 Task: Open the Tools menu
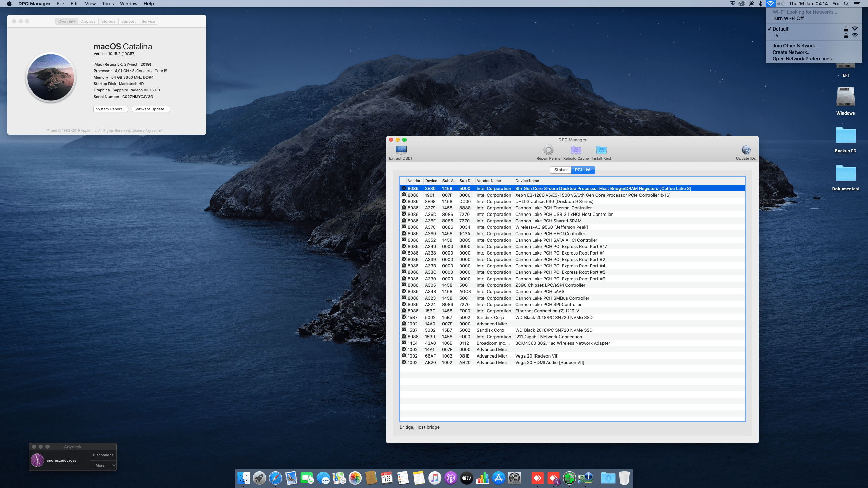point(108,4)
